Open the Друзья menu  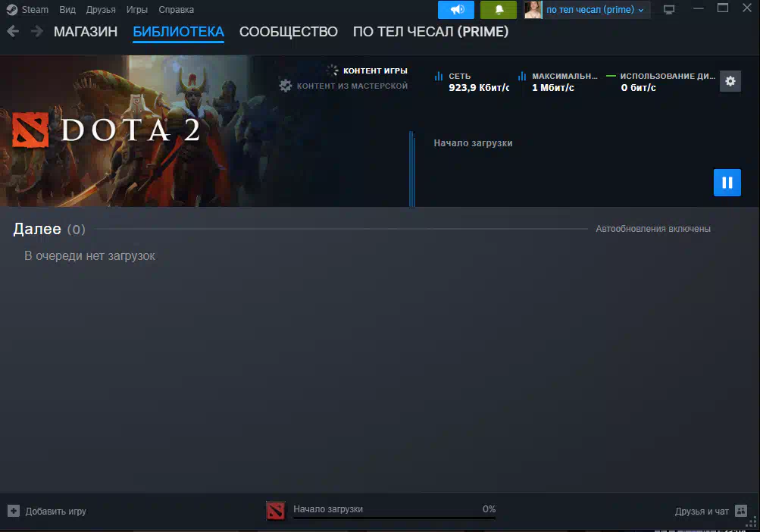[101, 10]
